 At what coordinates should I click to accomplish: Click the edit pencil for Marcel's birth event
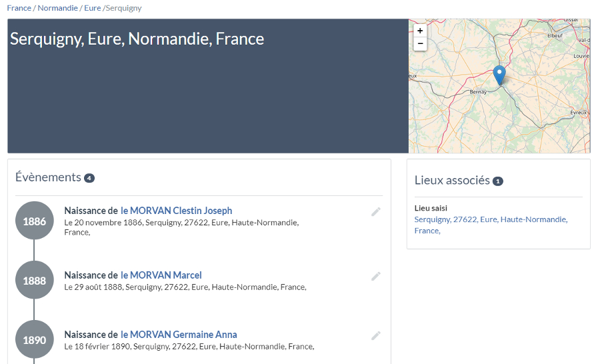pos(376,276)
